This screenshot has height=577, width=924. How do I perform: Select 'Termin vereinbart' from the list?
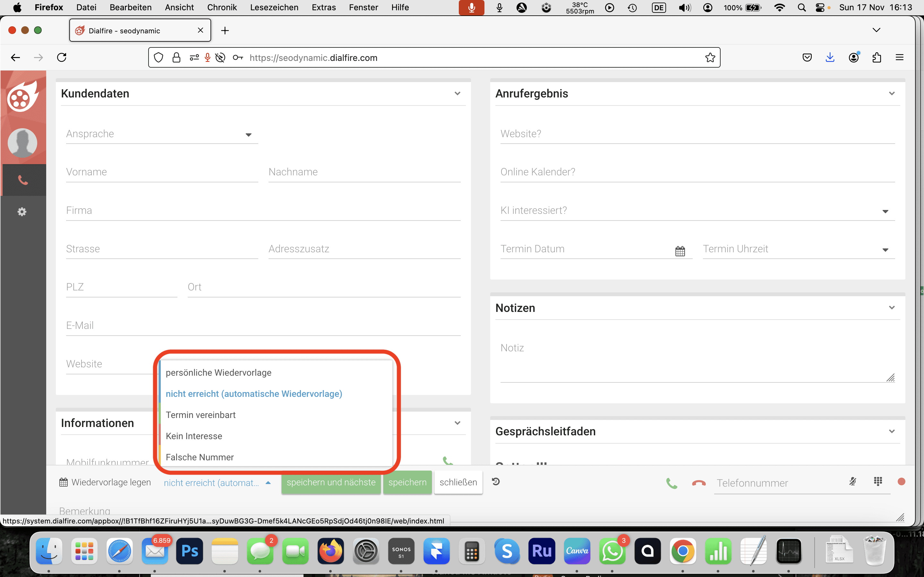[x=201, y=415]
